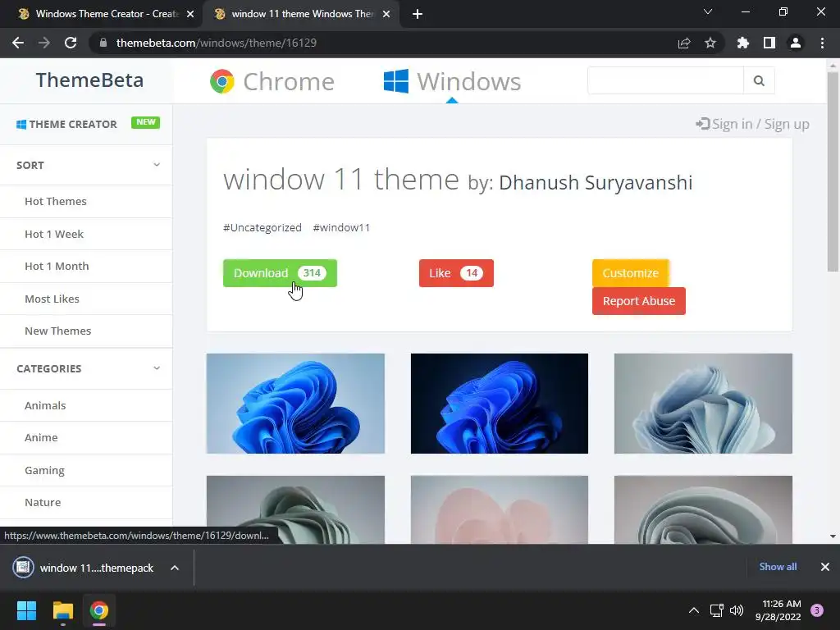This screenshot has width=840, height=630.
Task: Open the ThemeBeta home logo
Action: coord(89,80)
